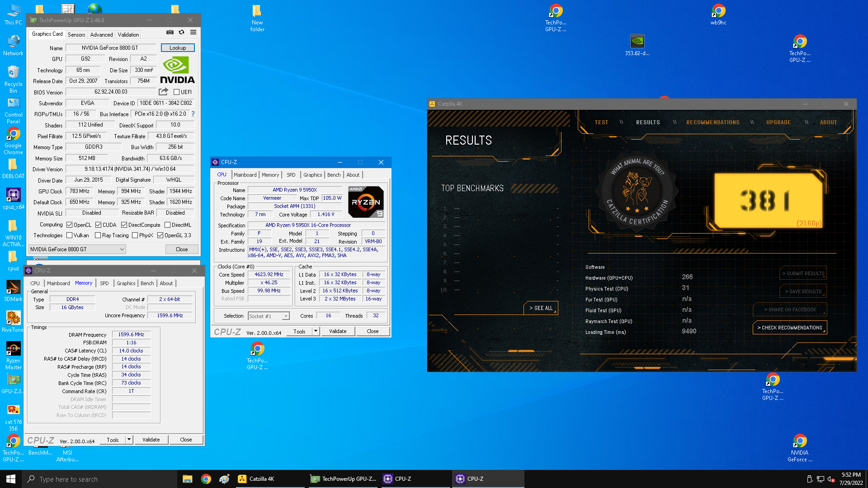The image size is (868, 488).
Task: Toggle the DirectCompute checkbox
Action: [124, 225]
